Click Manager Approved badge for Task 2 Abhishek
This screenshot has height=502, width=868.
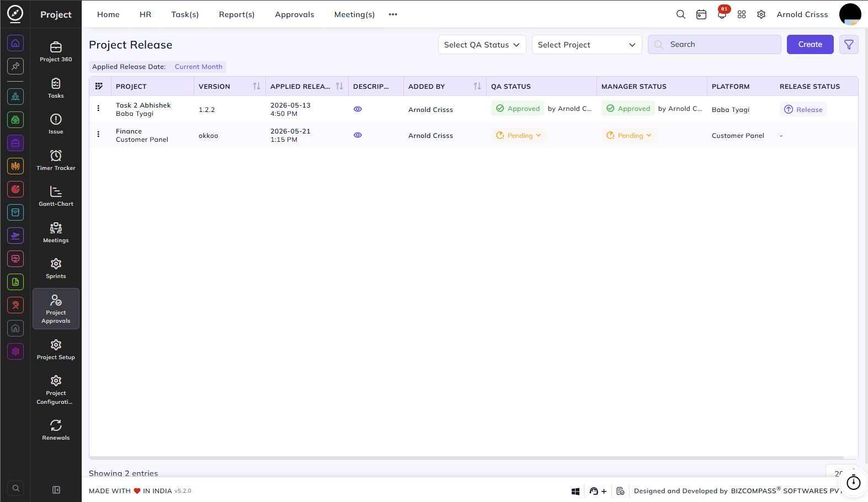point(628,109)
